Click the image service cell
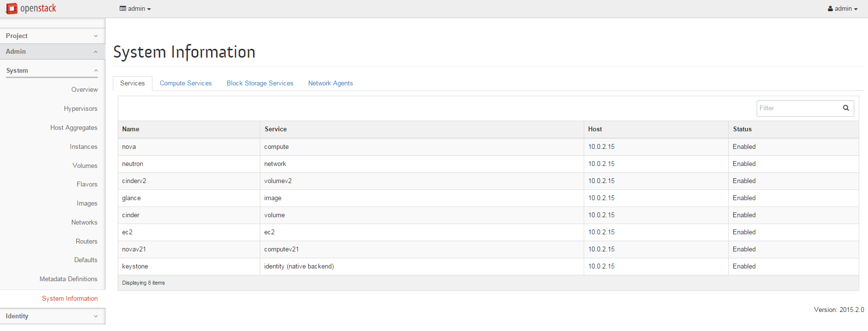Screen dimensions: 868x331 tap(422, 198)
